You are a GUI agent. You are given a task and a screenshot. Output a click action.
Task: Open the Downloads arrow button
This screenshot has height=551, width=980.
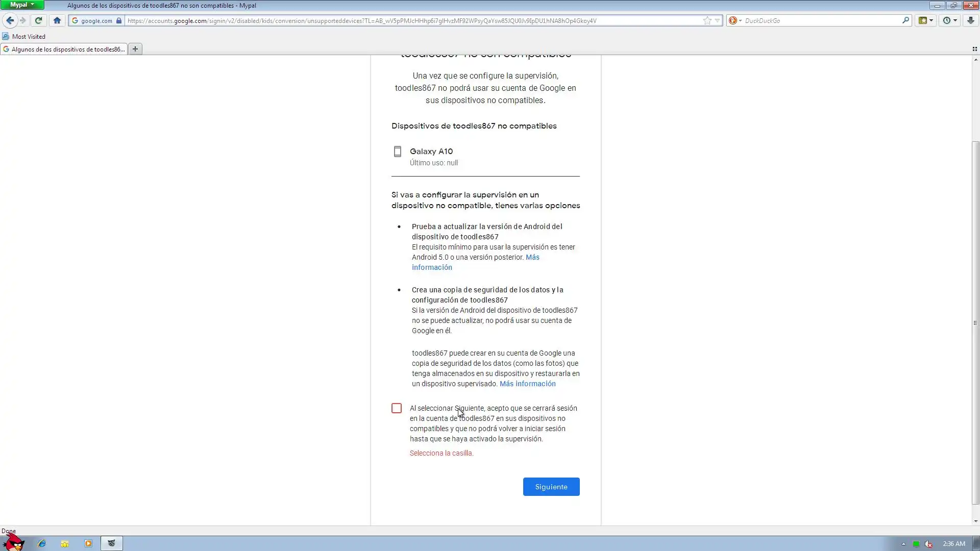coord(970,20)
